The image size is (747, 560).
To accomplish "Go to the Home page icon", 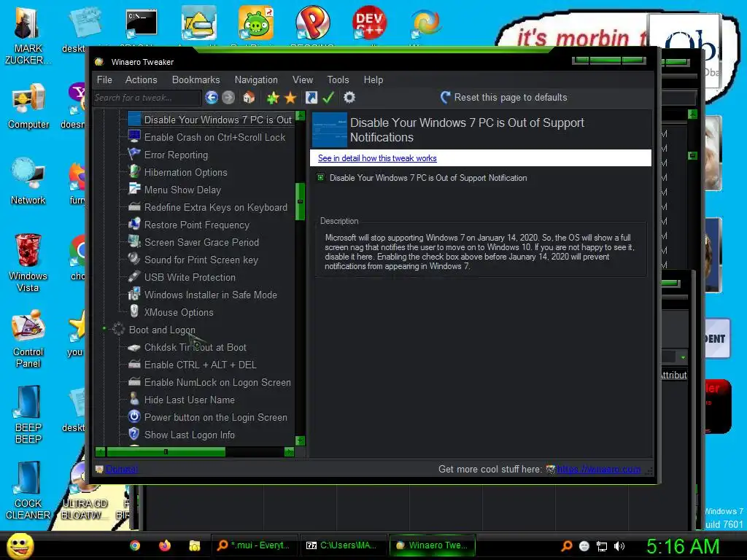I will pos(249,98).
